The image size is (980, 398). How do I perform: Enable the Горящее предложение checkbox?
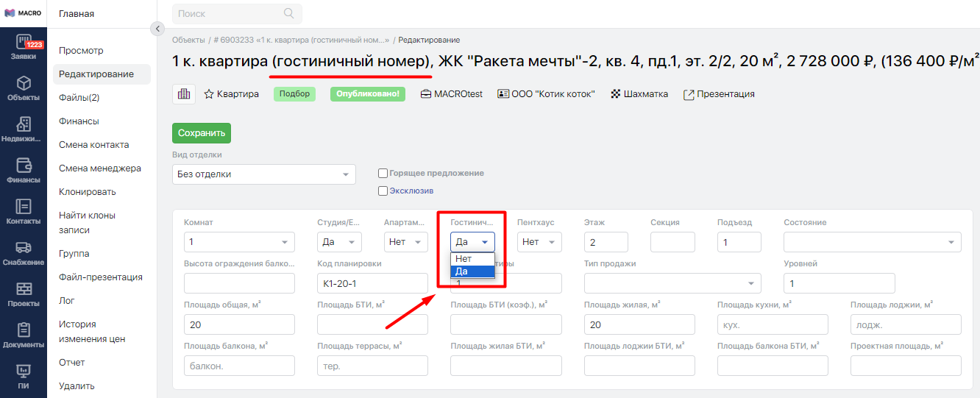coord(383,173)
